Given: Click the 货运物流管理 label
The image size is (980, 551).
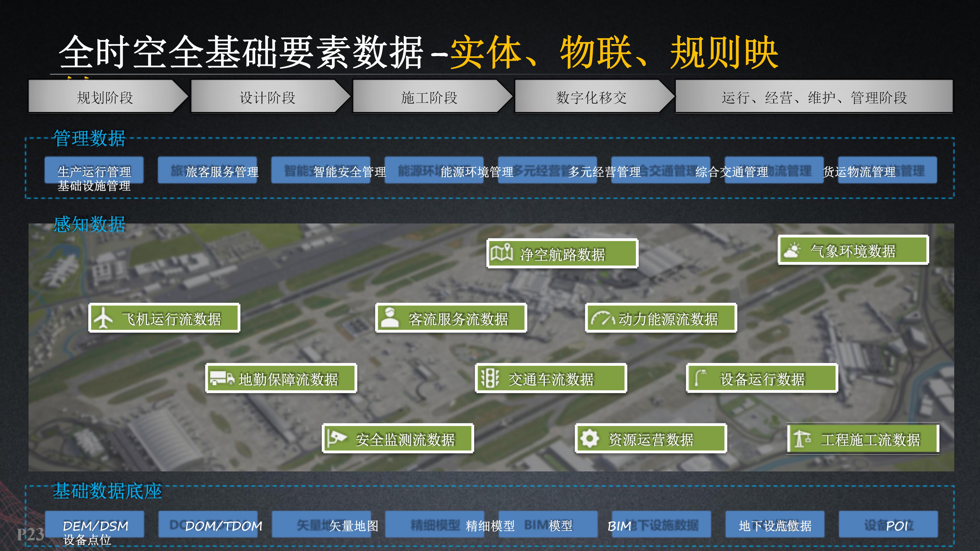Looking at the screenshot, I should (859, 172).
